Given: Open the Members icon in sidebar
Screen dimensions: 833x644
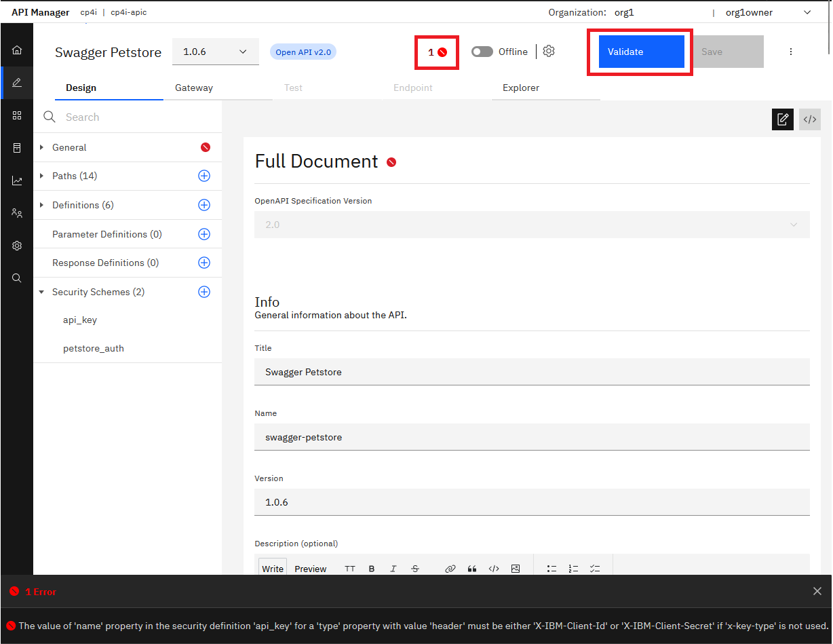Looking at the screenshot, I should click(x=17, y=213).
